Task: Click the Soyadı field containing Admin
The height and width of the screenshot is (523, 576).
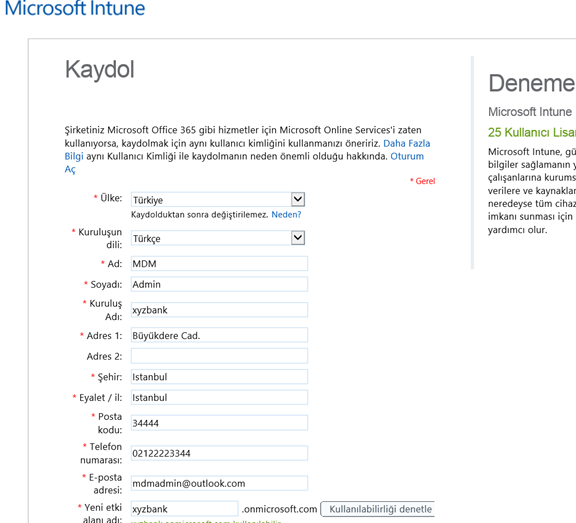Action: click(x=219, y=284)
